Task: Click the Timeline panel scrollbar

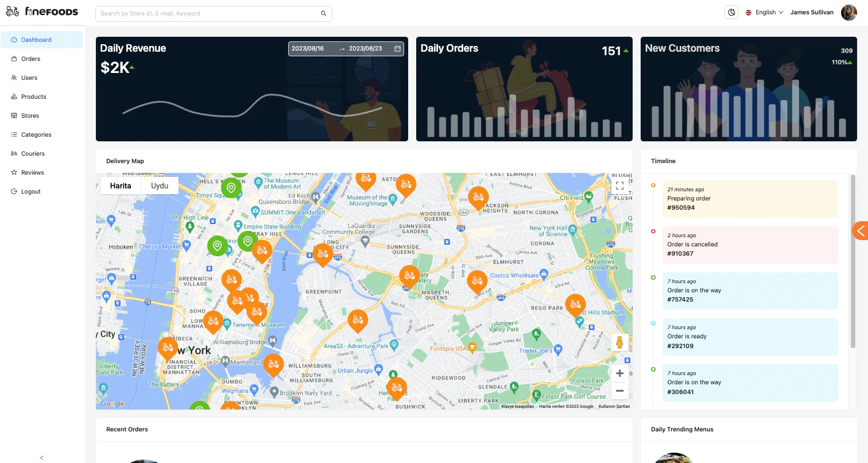Action: (x=852, y=261)
